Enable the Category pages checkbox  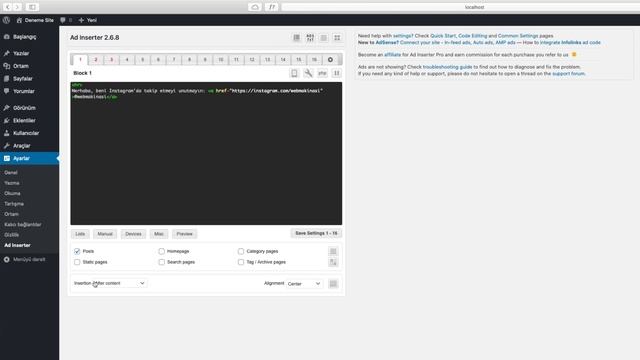click(x=241, y=251)
